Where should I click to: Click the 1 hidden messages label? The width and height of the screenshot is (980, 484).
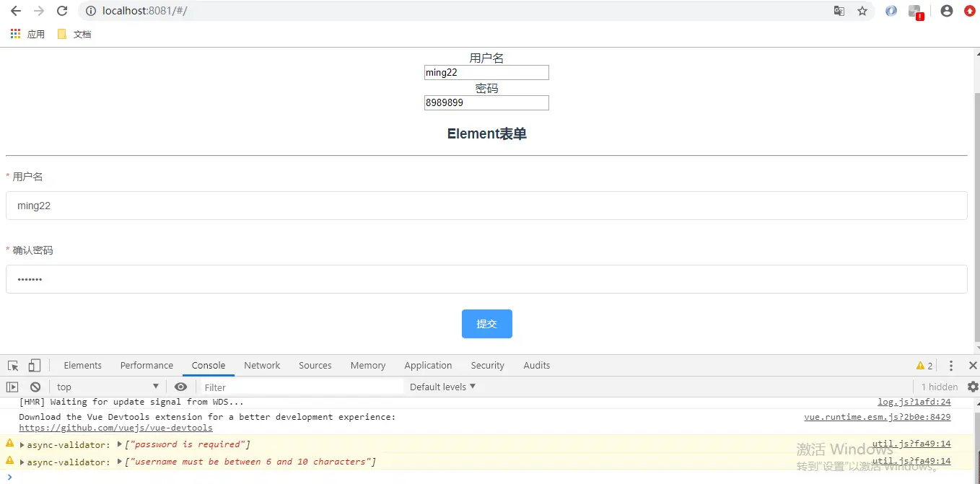tap(940, 387)
